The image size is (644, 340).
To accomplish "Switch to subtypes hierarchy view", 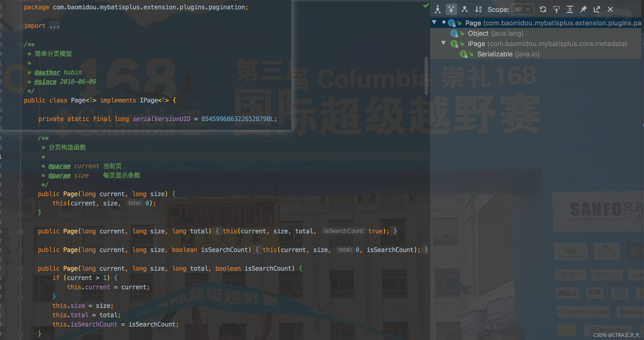I will (465, 10).
